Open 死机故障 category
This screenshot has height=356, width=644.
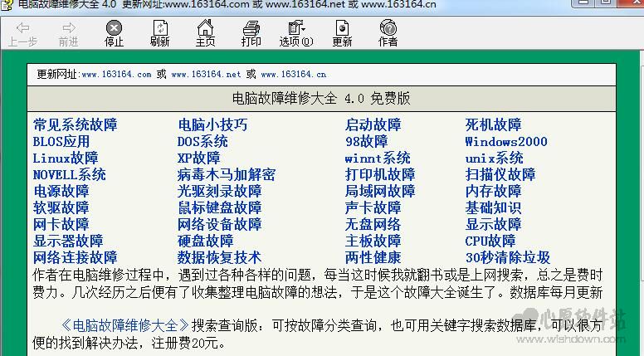(x=493, y=124)
